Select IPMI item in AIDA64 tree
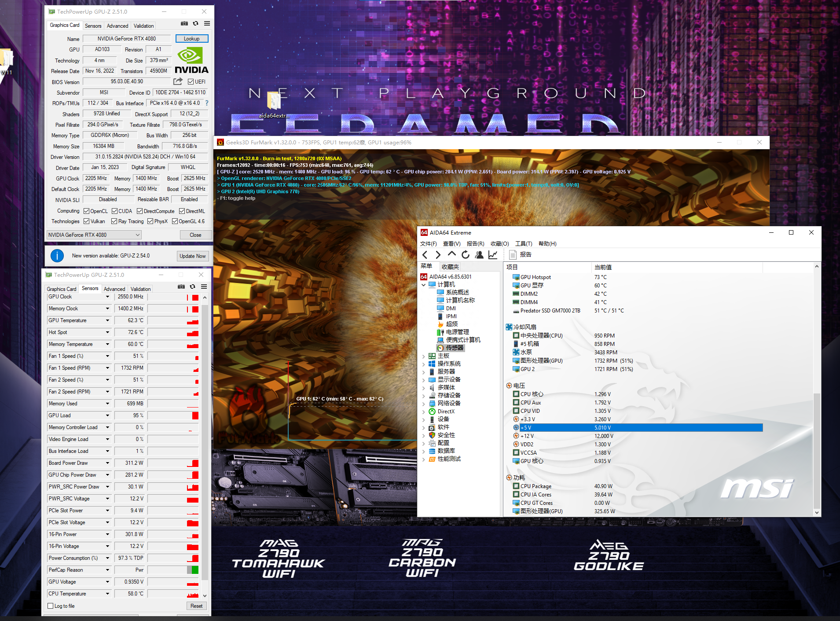840x621 pixels. click(448, 316)
